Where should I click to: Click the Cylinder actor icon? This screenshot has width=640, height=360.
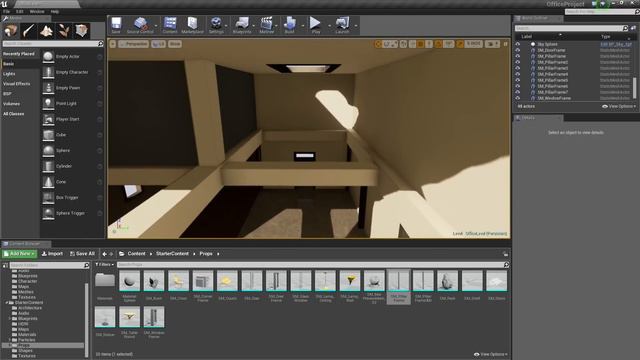pyautogui.click(x=48, y=166)
